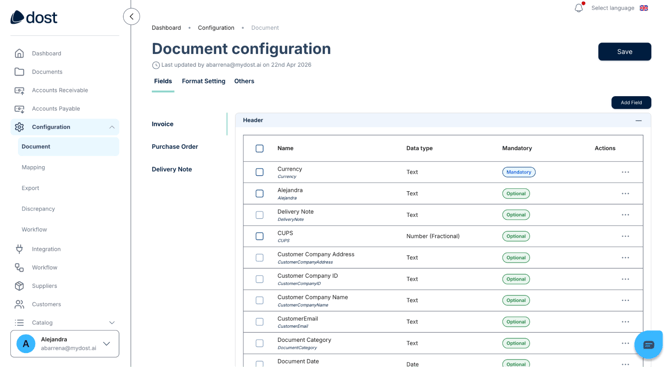The image size is (670, 367).
Task: Click the Accounts Payable icon
Action: click(x=19, y=109)
